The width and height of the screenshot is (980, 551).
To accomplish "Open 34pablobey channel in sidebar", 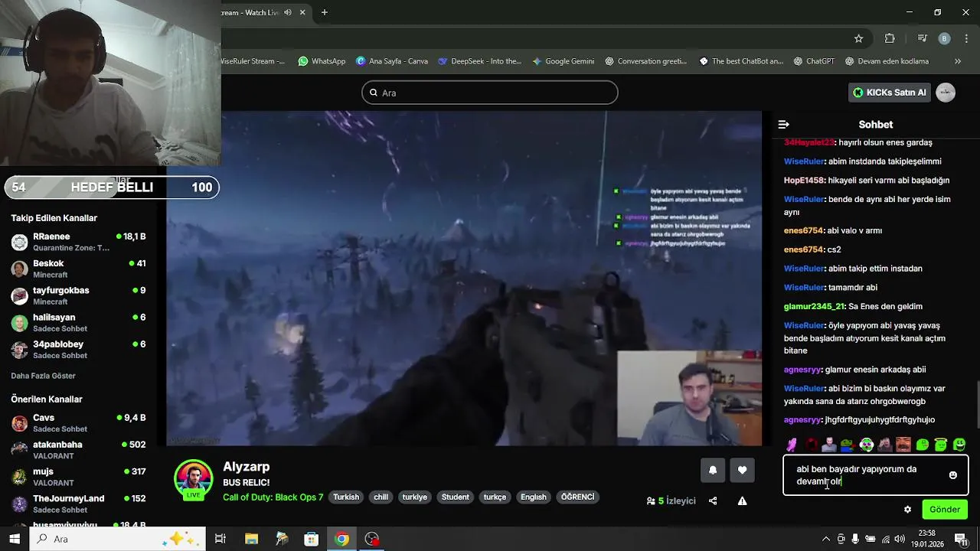I will (x=77, y=350).
